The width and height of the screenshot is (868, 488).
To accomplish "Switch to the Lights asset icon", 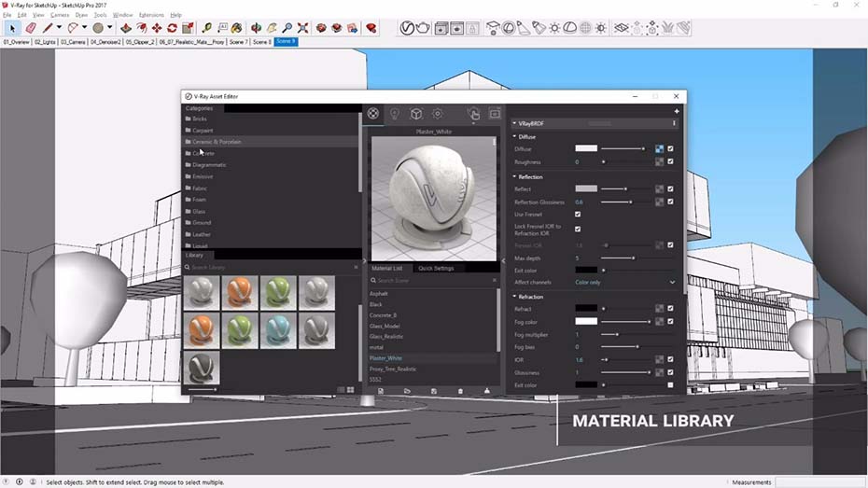I will [395, 113].
